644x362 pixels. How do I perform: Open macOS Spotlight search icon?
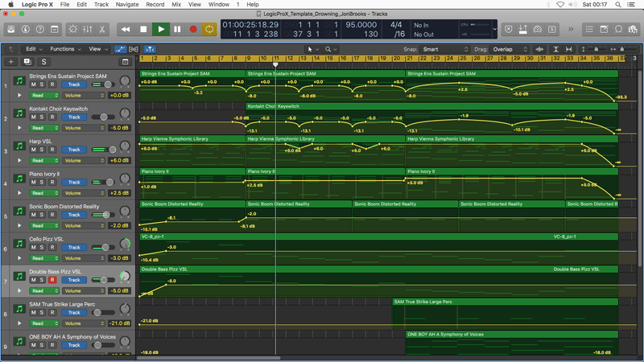click(x=617, y=5)
